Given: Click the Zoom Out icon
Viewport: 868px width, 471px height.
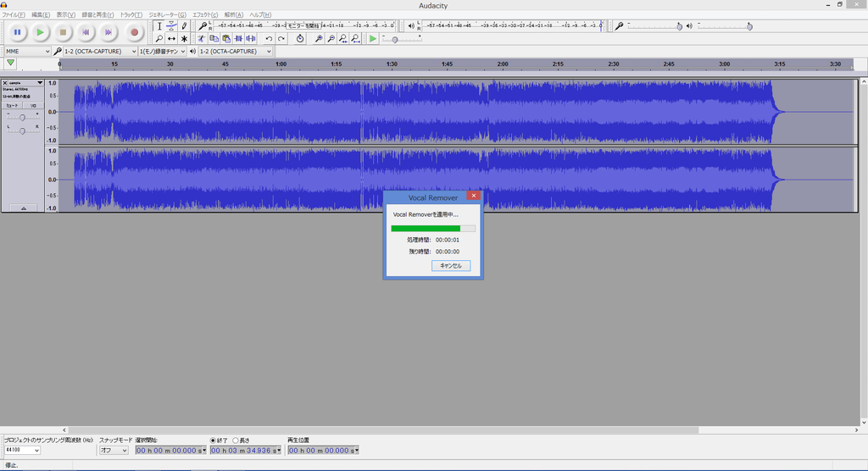Looking at the screenshot, I should pos(331,39).
